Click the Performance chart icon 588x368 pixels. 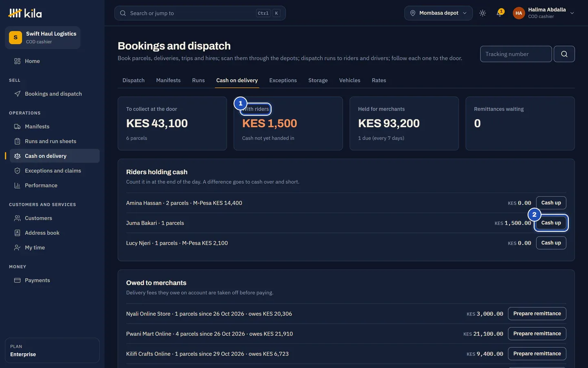(x=17, y=185)
